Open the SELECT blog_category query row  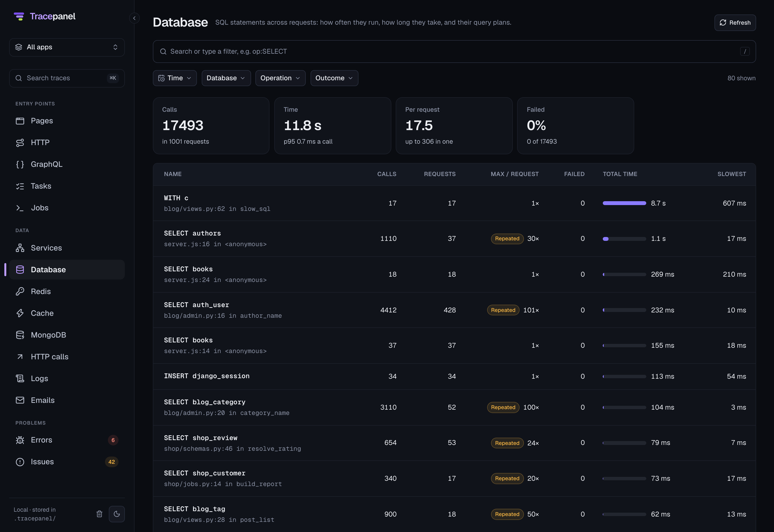point(454,407)
